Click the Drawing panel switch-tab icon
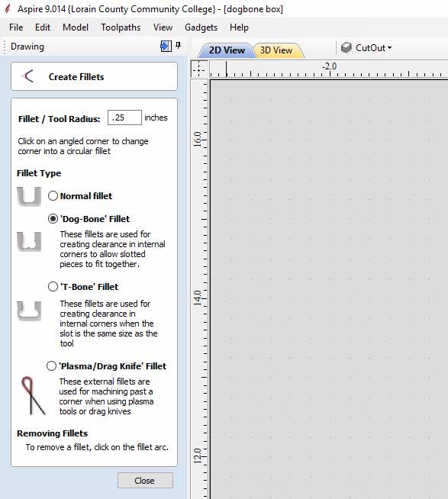This screenshot has width=448, height=499. coord(166,47)
